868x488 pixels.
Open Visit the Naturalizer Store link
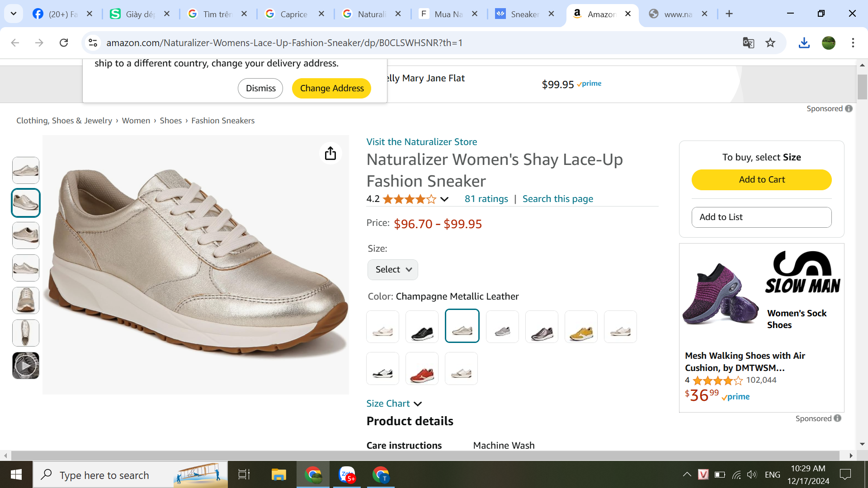point(421,142)
